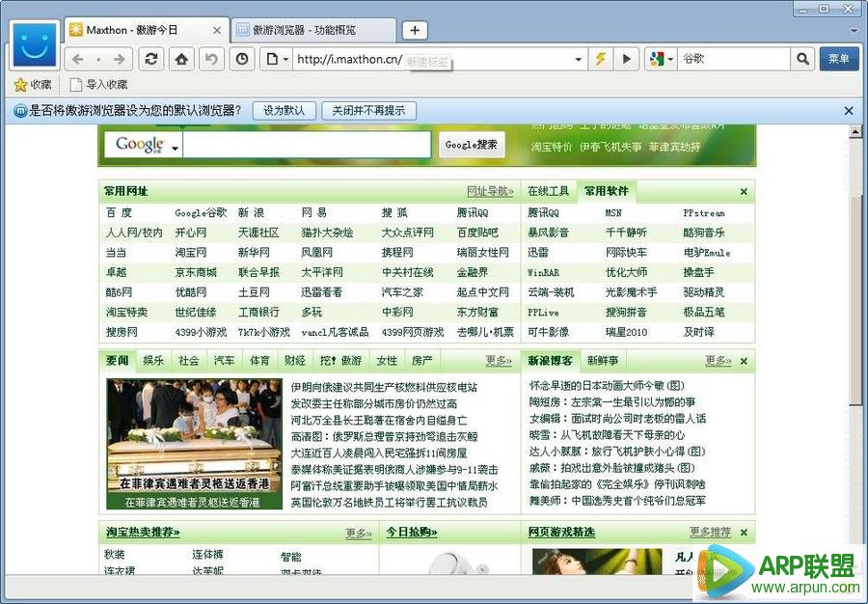Dismiss the default browser prompt bar

click(849, 111)
